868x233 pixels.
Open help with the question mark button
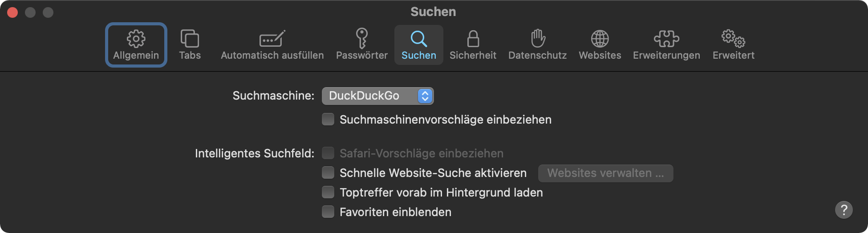coord(844,210)
